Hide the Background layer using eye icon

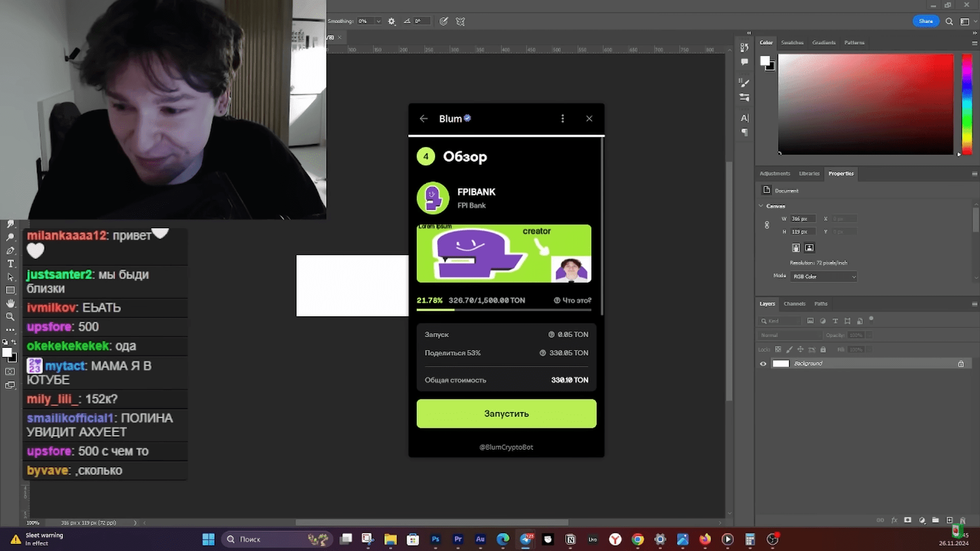pos(763,364)
